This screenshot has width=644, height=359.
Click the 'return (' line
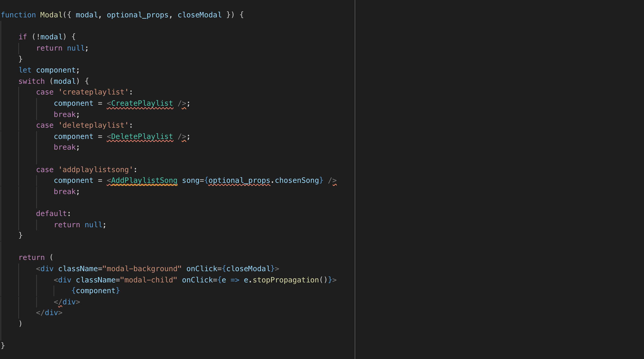click(36, 257)
